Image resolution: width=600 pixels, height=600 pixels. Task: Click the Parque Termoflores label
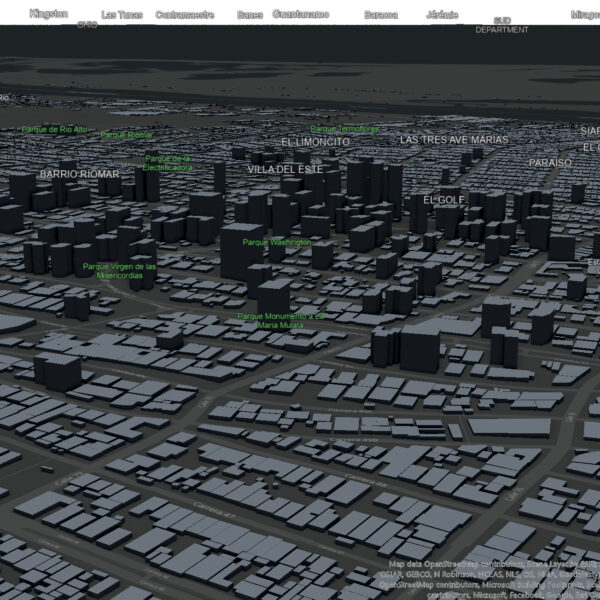345,129
